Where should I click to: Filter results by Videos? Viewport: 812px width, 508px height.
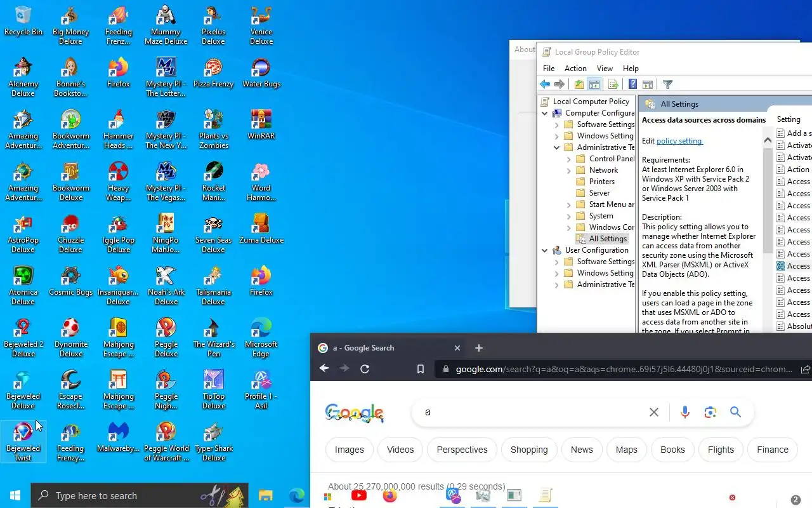(400, 450)
